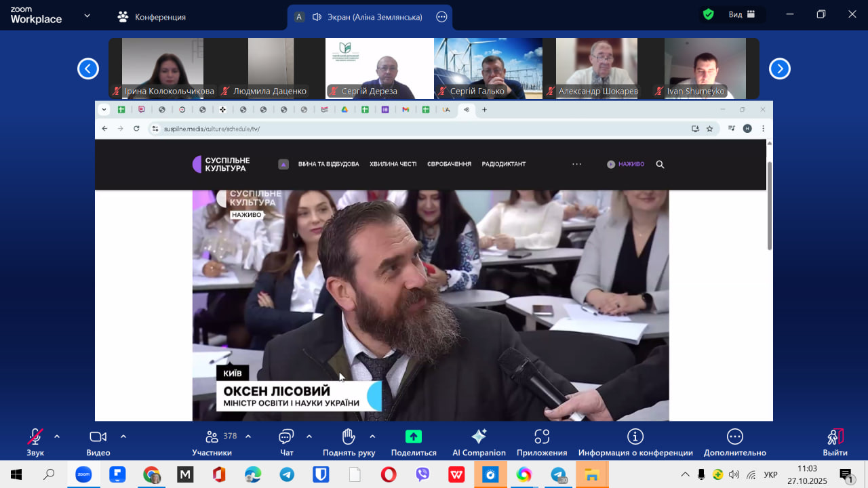Open the View menu
The height and width of the screenshot is (488, 868).
(x=742, y=15)
